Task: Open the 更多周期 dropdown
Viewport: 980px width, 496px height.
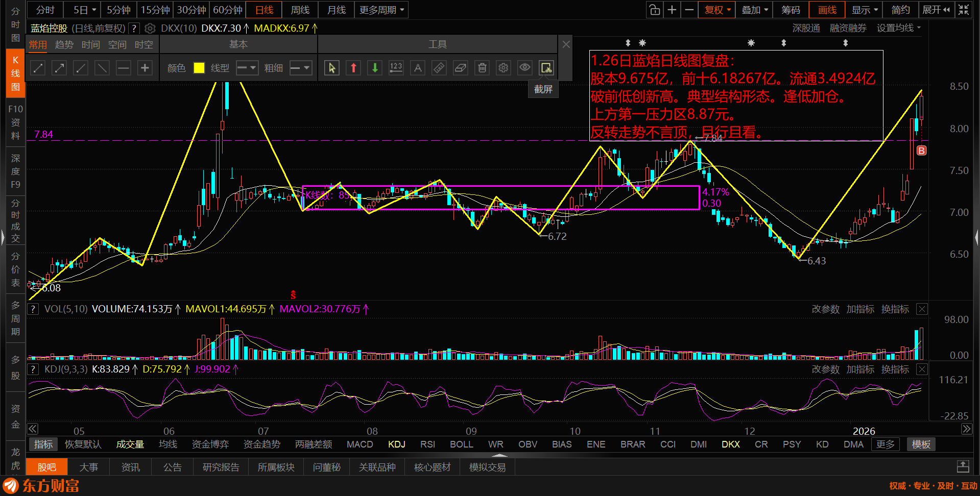Action: point(381,10)
